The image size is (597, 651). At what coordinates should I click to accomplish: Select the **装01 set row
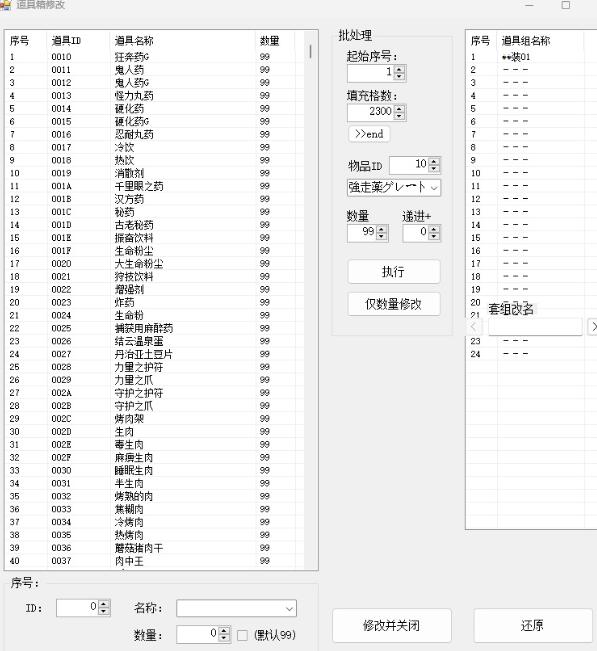(x=532, y=57)
